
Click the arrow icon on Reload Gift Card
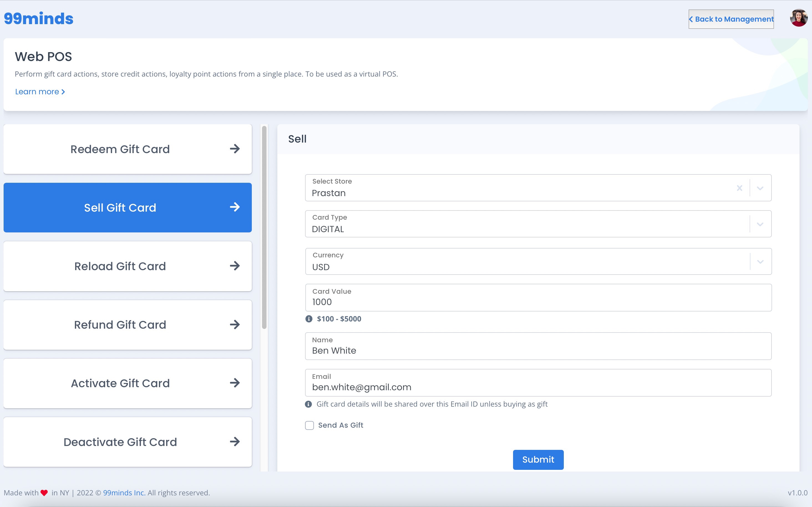(235, 266)
